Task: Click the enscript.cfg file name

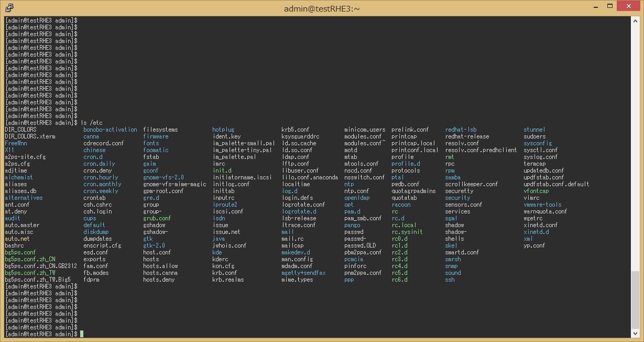Action: pos(102,245)
